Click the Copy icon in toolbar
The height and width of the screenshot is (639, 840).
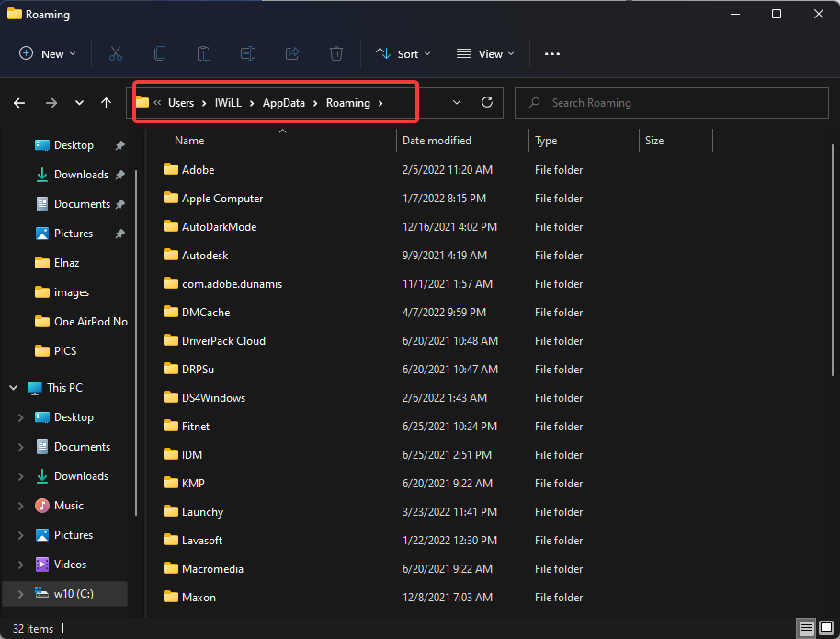pos(160,53)
